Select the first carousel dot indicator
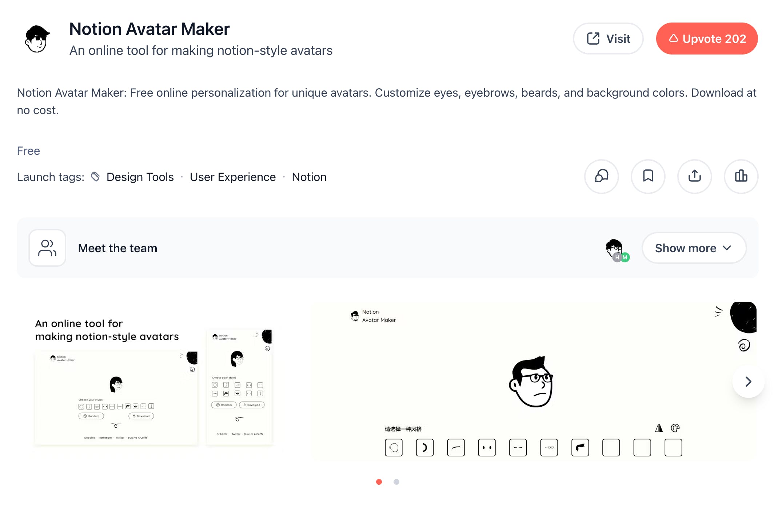This screenshot has width=774, height=532. (379, 482)
